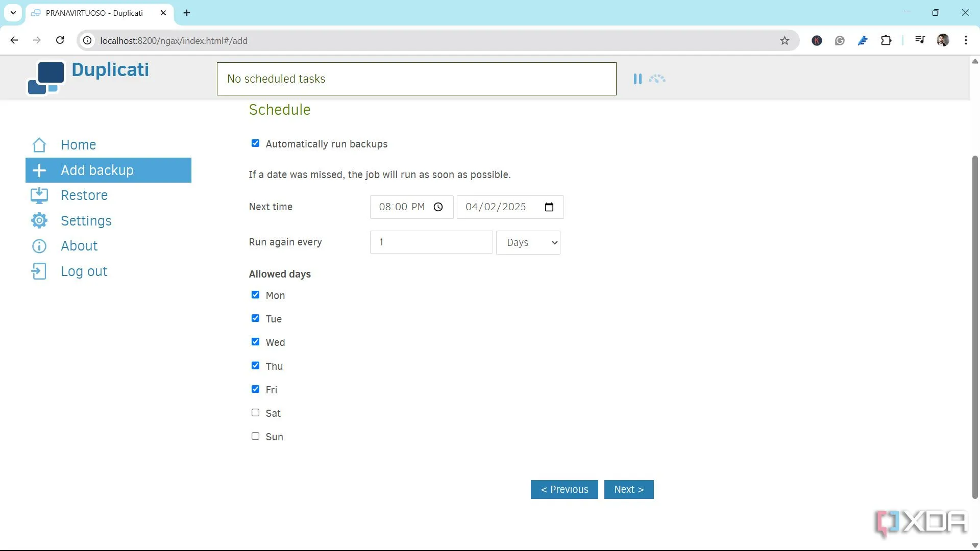Screen dimensions: 980x551
Task: Pause the scheduler with pause icon
Action: tap(638, 79)
